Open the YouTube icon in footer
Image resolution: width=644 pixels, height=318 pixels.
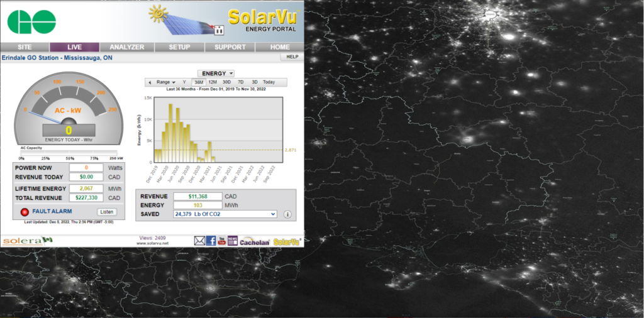[x=221, y=241]
